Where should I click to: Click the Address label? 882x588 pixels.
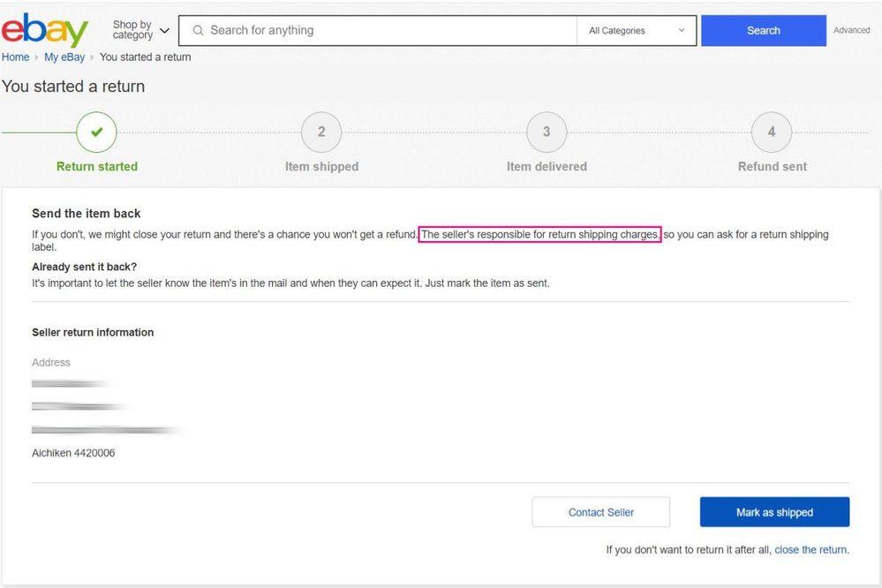[x=50, y=362]
